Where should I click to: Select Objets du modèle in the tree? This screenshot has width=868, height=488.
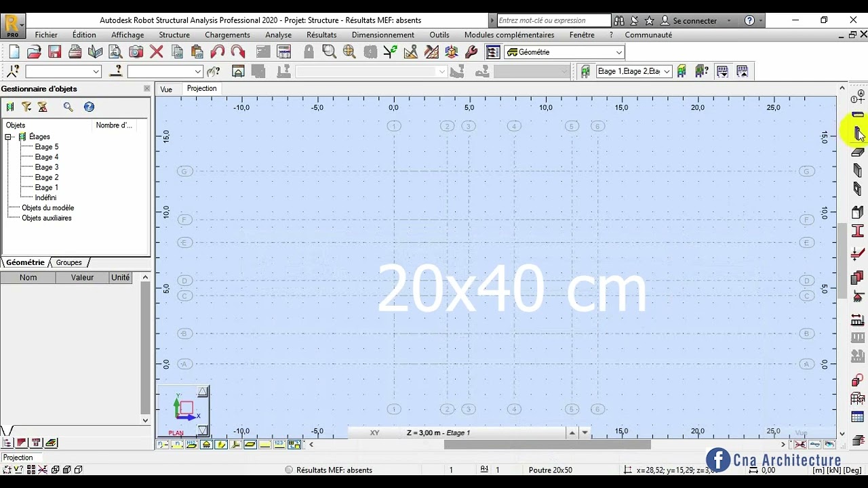tap(47, 208)
